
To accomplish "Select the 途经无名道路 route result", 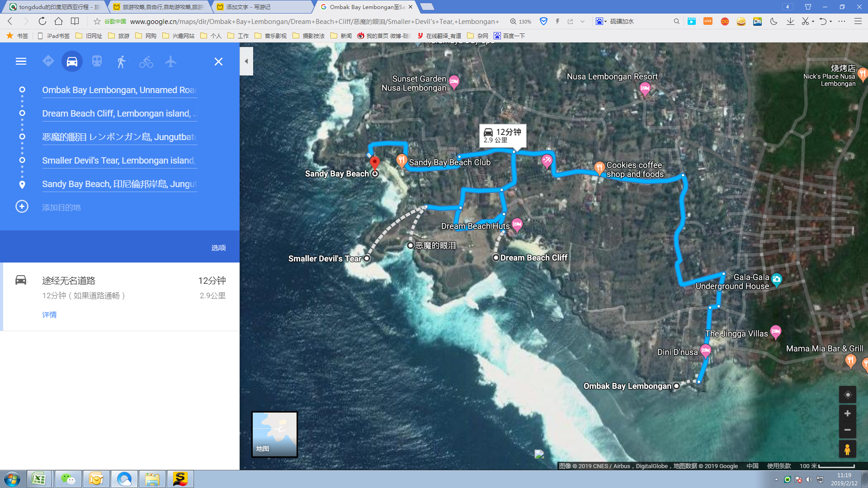I will click(120, 296).
